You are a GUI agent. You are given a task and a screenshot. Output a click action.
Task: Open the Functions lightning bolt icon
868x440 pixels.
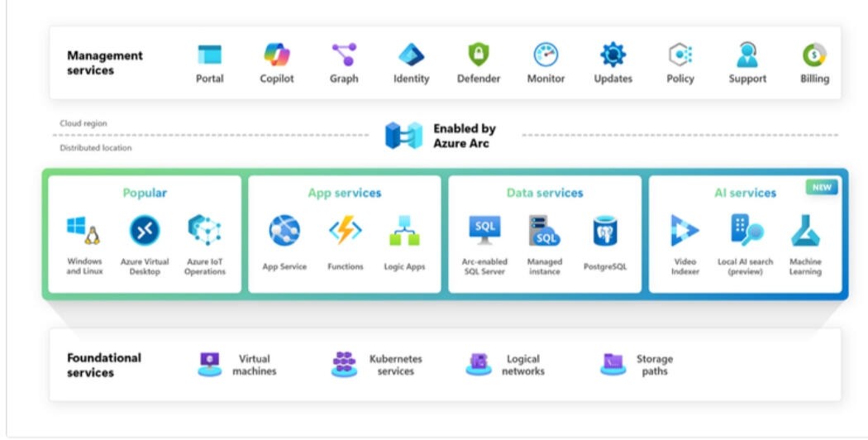345,231
